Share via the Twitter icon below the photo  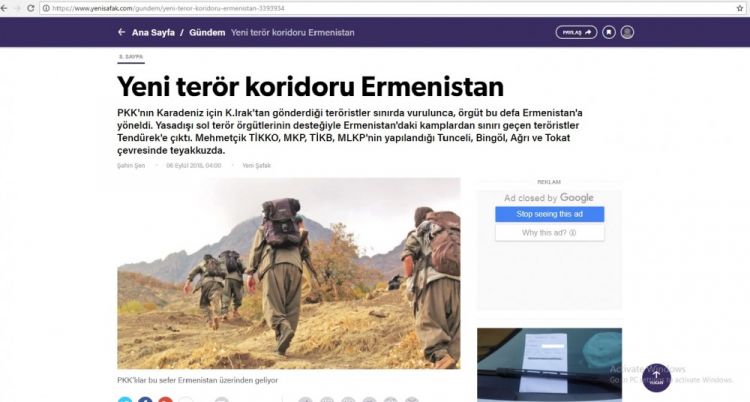click(x=124, y=399)
